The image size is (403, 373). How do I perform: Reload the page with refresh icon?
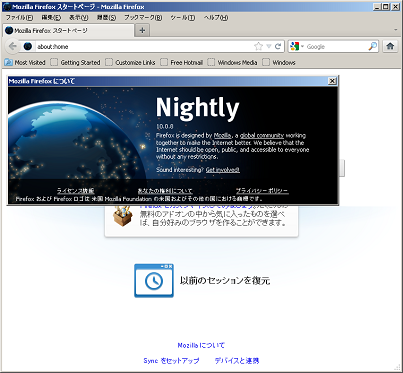[x=278, y=46]
